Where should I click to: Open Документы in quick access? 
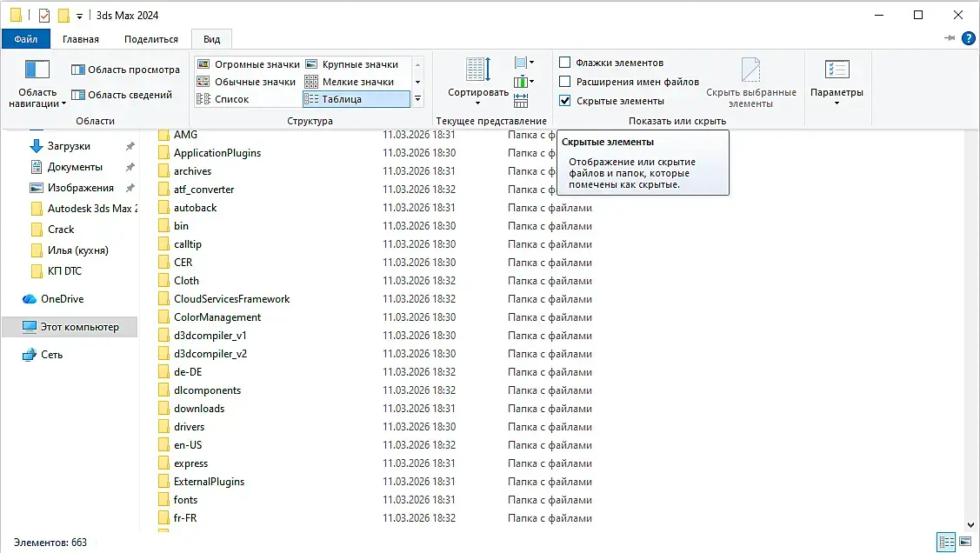click(x=66, y=168)
